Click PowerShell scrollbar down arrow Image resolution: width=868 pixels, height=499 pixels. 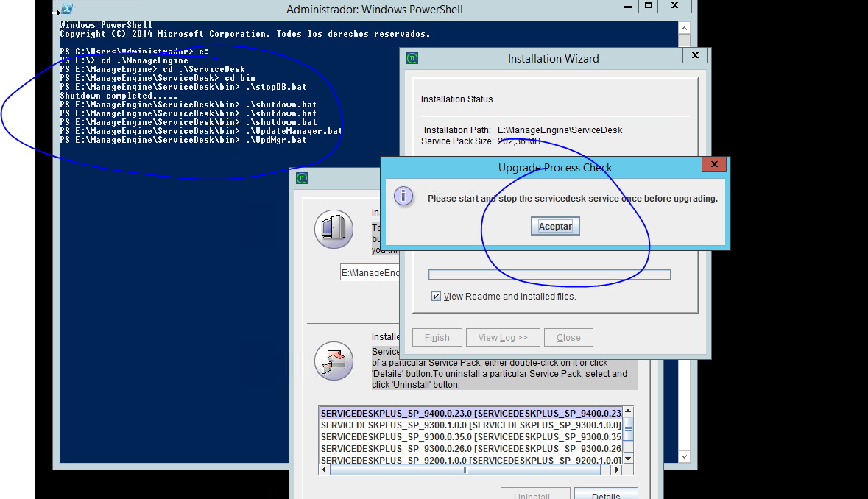[684, 456]
